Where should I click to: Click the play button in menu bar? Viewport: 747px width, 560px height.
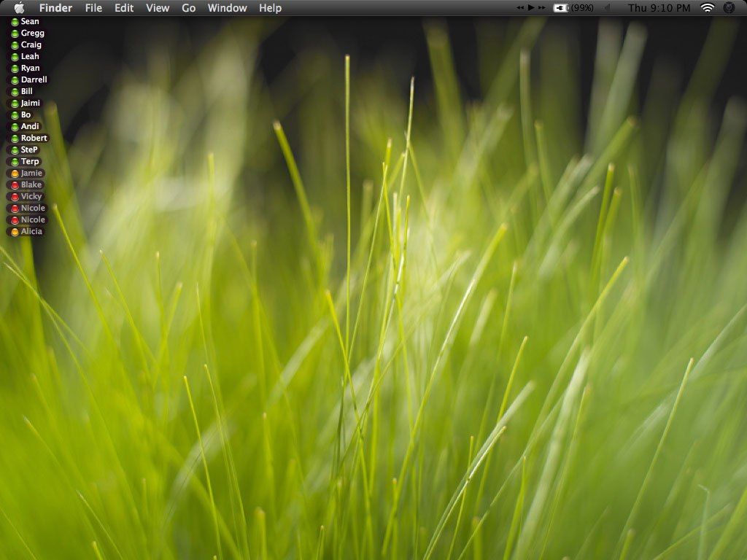(531, 7)
